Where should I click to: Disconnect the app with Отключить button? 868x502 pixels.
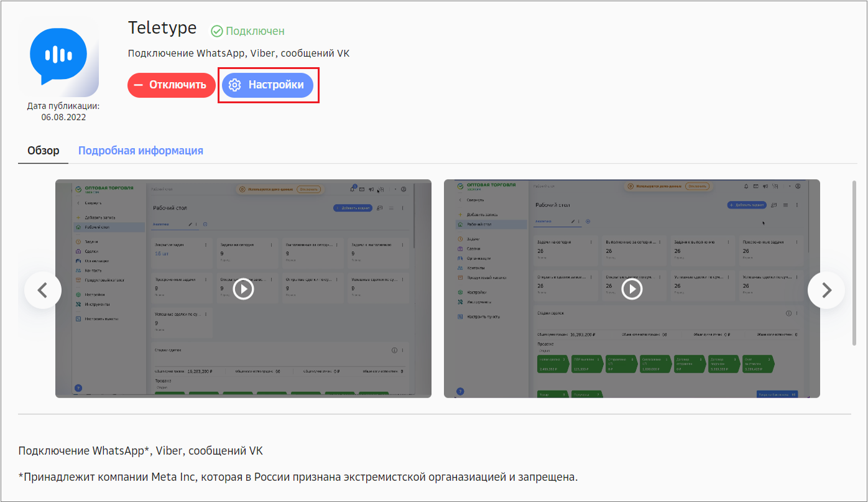172,85
